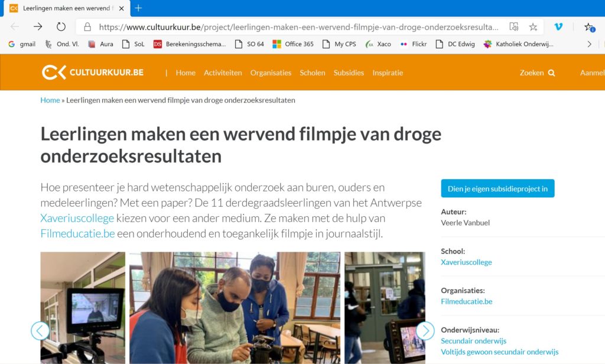Click the site padlock security icon
The image size is (605, 364).
[87, 27]
